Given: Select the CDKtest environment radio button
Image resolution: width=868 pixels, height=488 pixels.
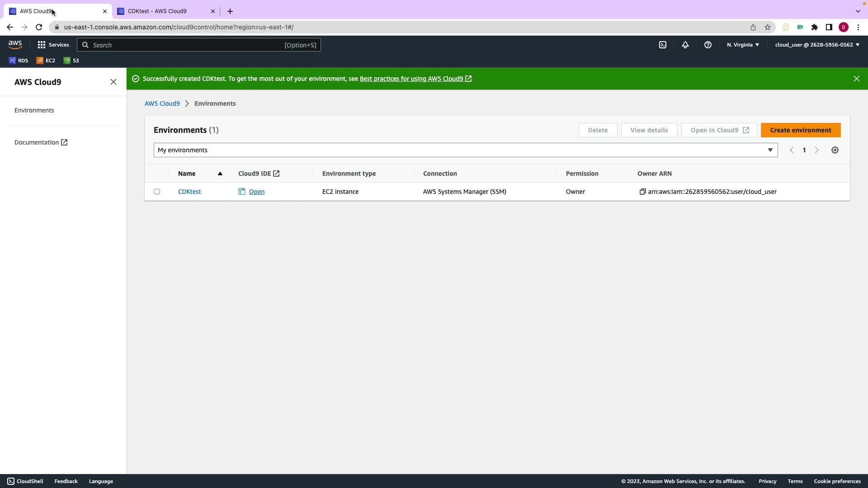Looking at the screenshot, I should (x=157, y=192).
